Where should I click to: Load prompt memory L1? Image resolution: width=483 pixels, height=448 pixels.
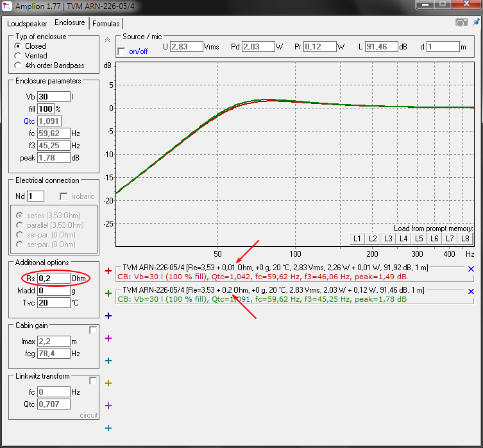(x=357, y=239)
